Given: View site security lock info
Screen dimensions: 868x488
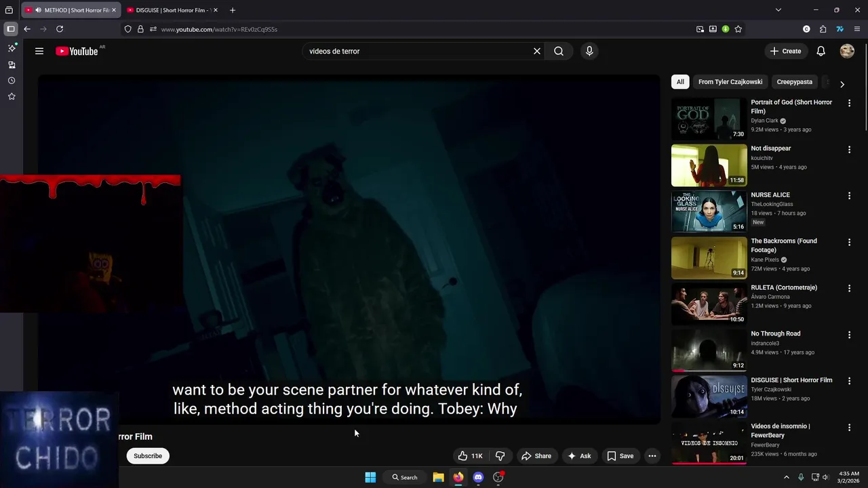Looking at the screenshot, I should pos(140,29).
